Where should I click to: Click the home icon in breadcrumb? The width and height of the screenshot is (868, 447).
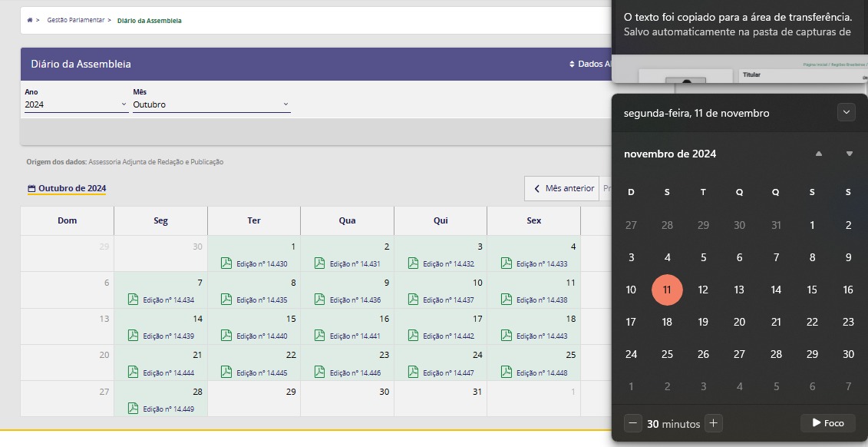[x=30, y=20]
